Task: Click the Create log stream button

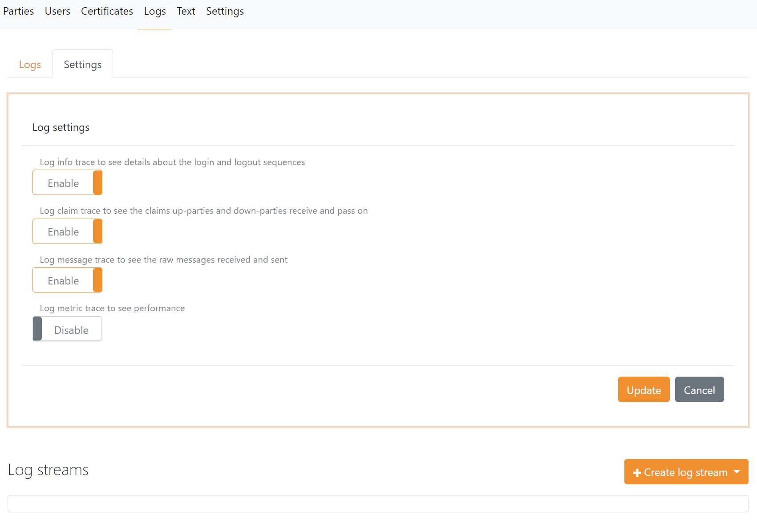Action: (685, 472)
